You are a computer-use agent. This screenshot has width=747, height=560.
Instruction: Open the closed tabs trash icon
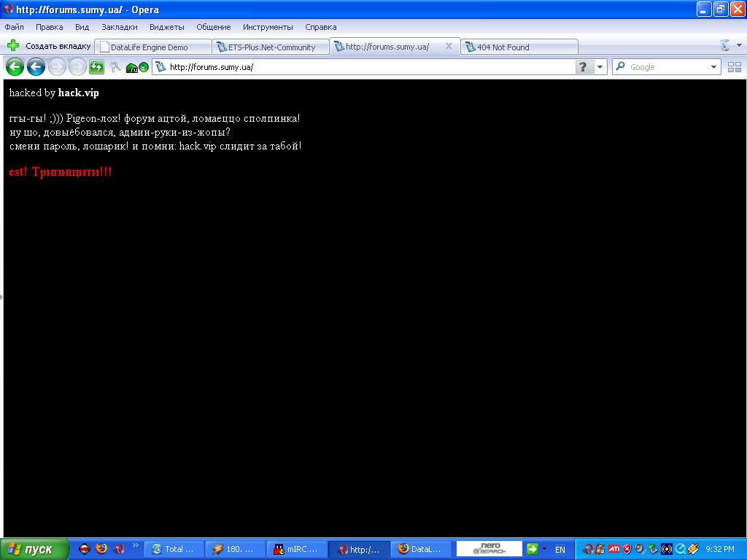click(x=725, y=46)
